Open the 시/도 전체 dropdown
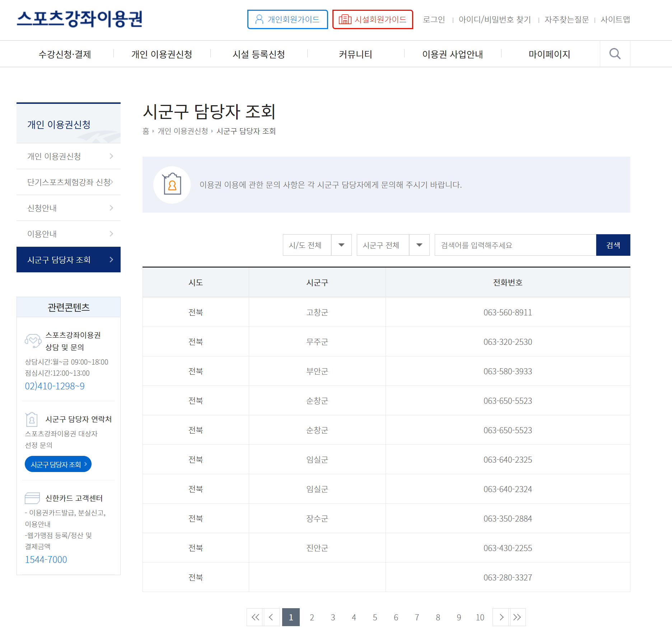672x638 pixels. (x=317, y=245)
